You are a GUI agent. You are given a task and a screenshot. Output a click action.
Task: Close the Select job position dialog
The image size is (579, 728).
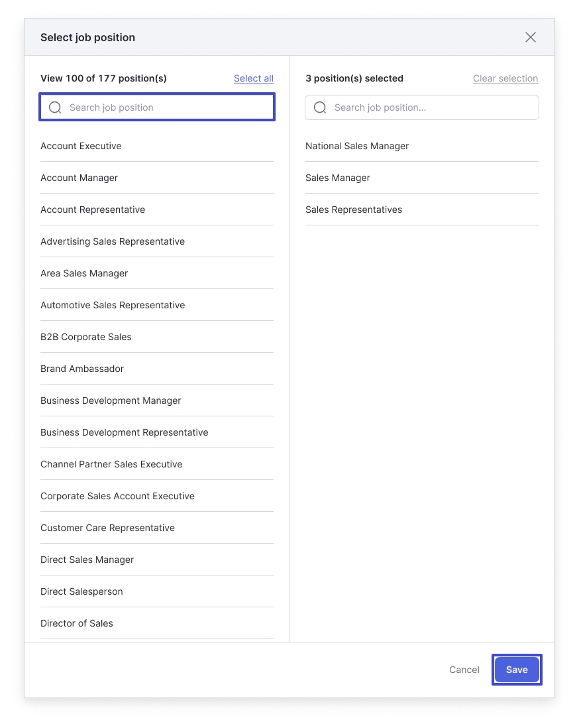[x=530, y=37]
